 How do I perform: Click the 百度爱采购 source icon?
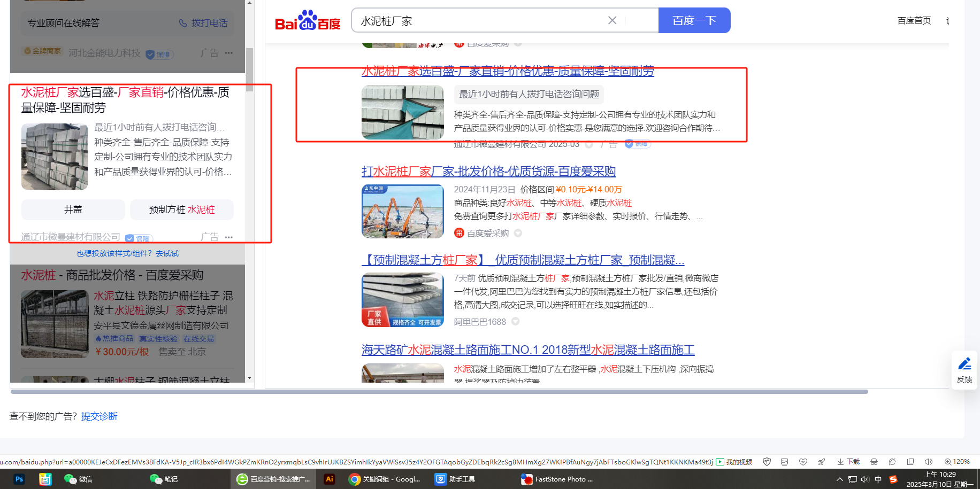point(459,233)
